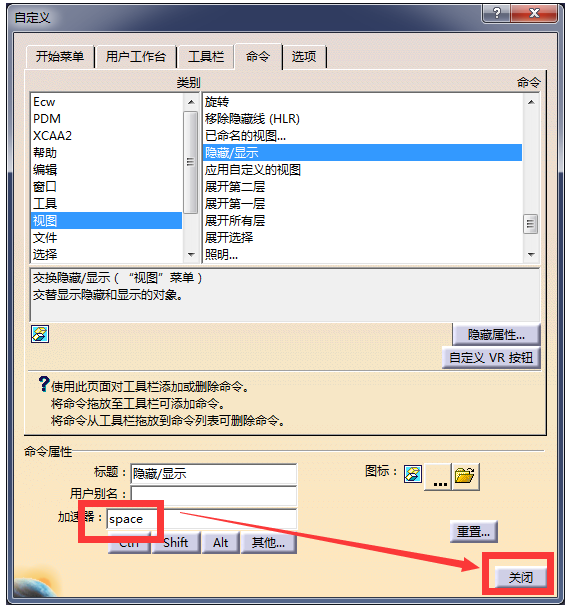569x609 pixels.
Task: Select 展开所有层 command
Action: point(363,221)
